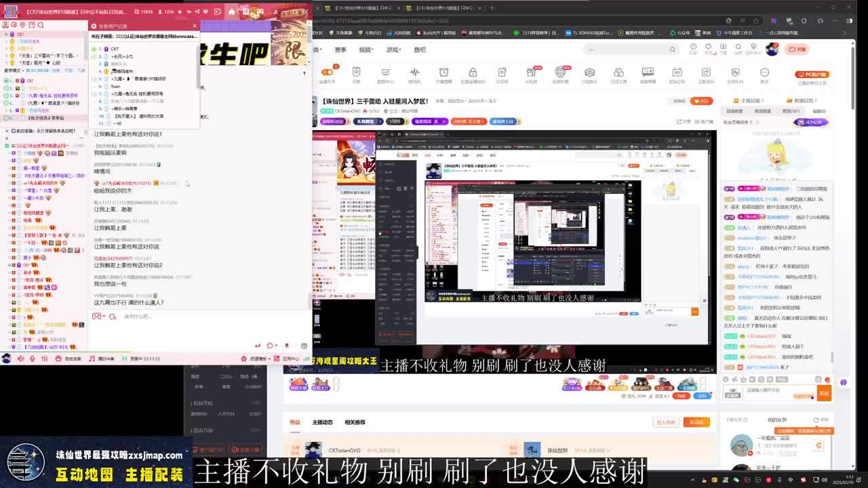
Task: Click the 分享 share link under the stream title
Action: pos(684,121)
